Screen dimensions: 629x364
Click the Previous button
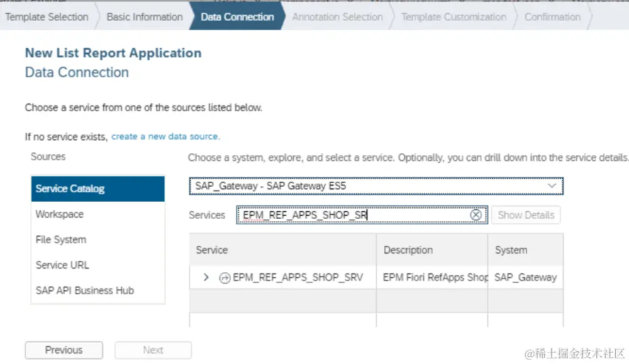point(64,350)
